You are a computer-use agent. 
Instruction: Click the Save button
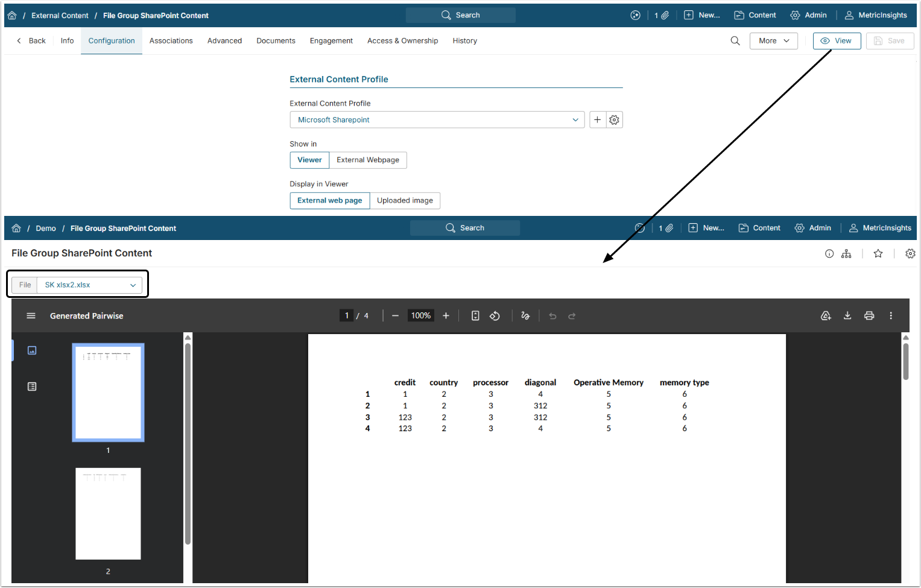point(890,41)
